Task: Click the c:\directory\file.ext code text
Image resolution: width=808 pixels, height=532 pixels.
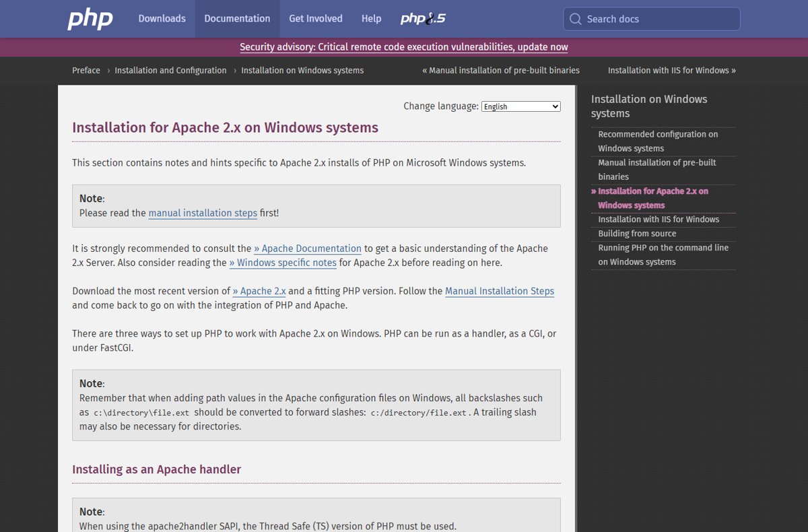Action: click(x=141, y=413)
